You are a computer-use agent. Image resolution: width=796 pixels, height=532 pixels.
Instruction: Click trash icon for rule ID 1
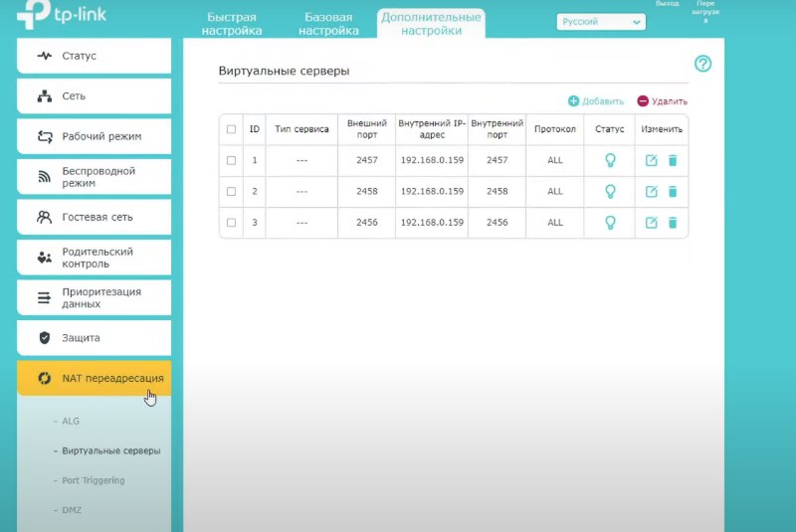pyautogui.click(x=673, y=160)
